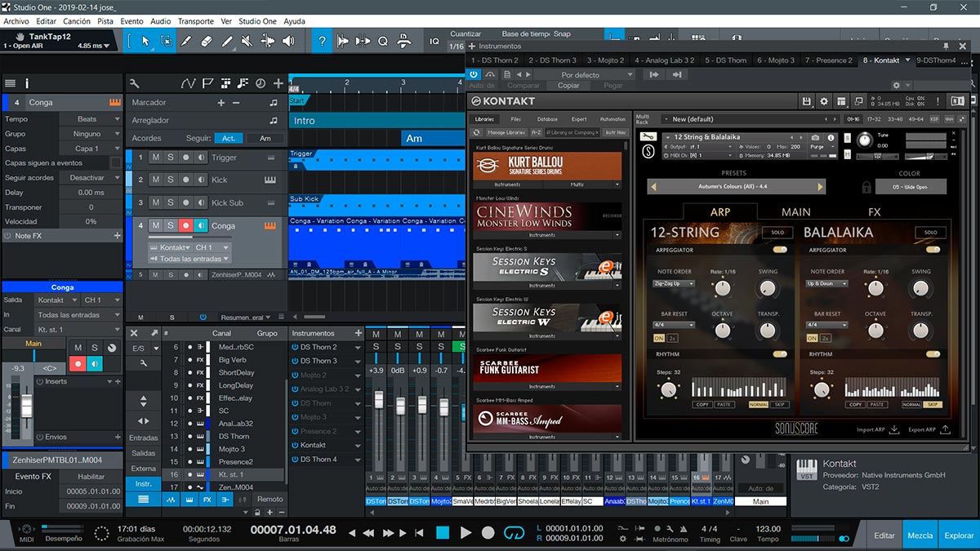Open the marker track flag icon

coord(207,82)
